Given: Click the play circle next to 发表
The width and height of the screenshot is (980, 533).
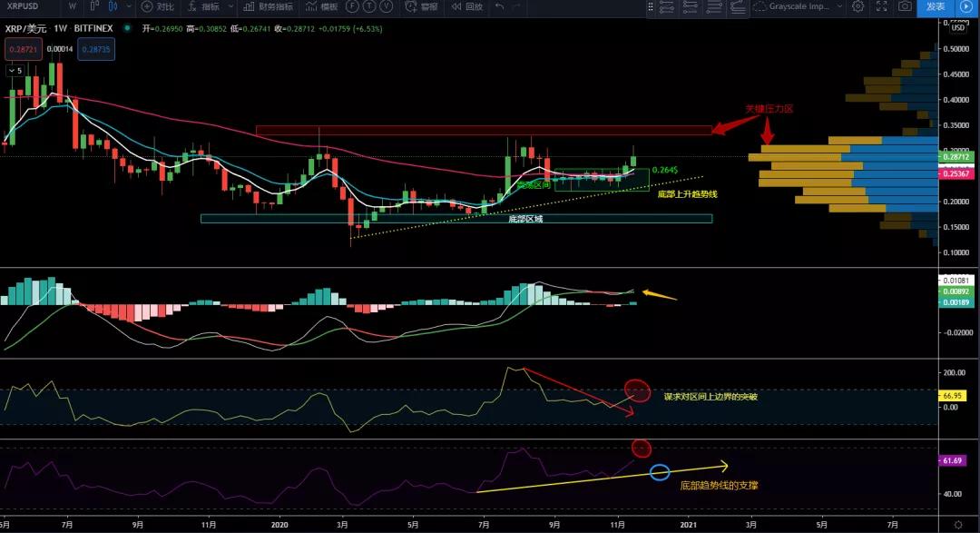Looking at the screenshot, I should (966, 7).
